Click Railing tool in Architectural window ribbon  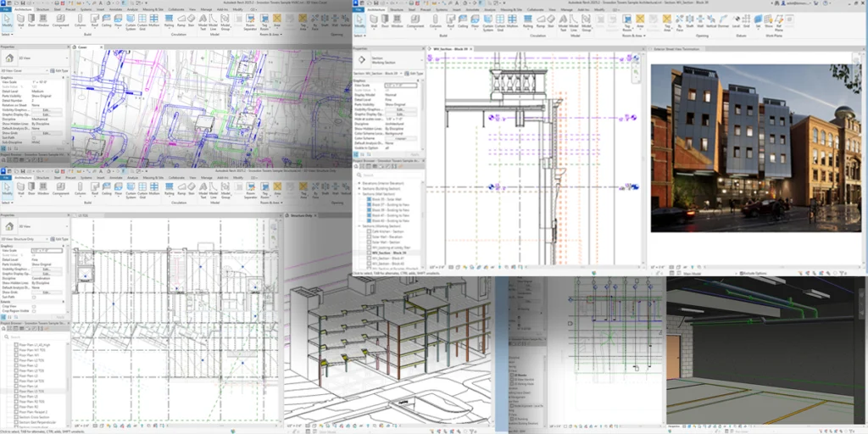(x=527, y=21)
